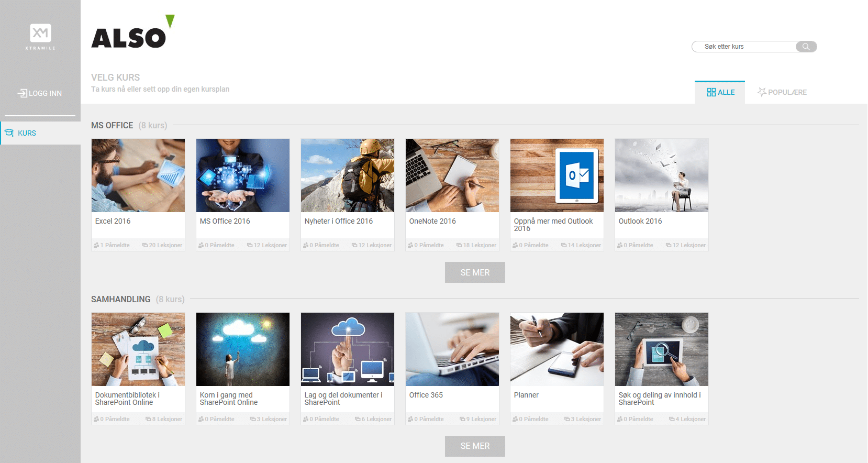Open Oppnå mer med Outlook 2016 thumbnail
The height and width of the screenshot is (463, 868).
coord(557,175)
